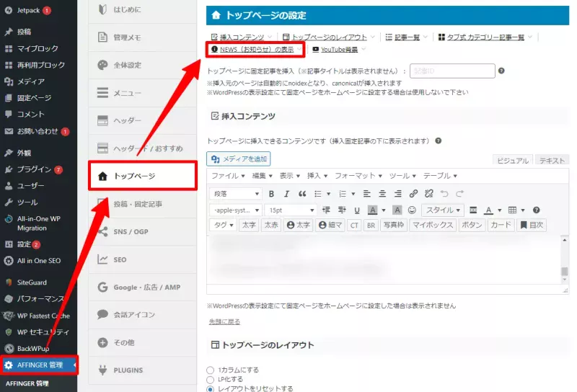
Task: Decrease indent in editor toolbar
Action: tap(326, 210)
